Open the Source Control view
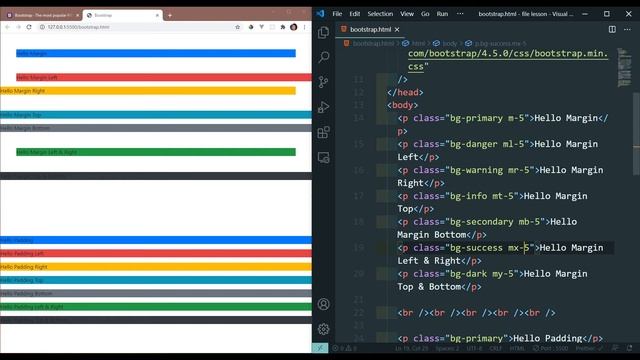The height and width of the screenshot is (360, 640). [x=324, y=82]
